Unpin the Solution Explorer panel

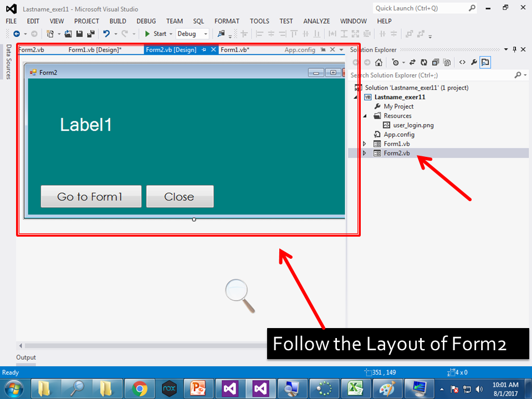click(514, 49)
